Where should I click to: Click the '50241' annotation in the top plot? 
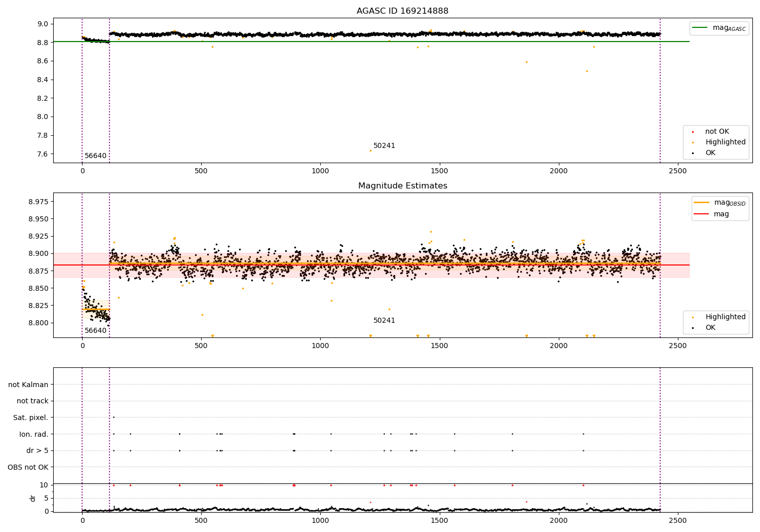tap(384, 146)
